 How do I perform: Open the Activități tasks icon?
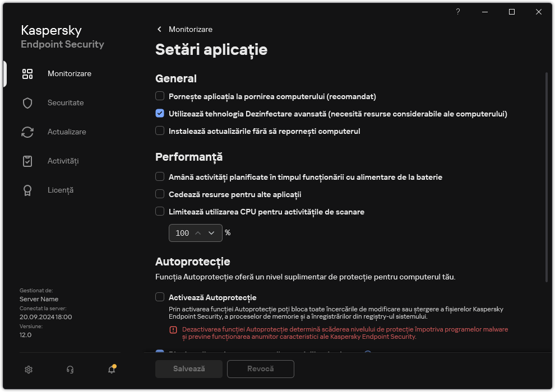[27, 161]
